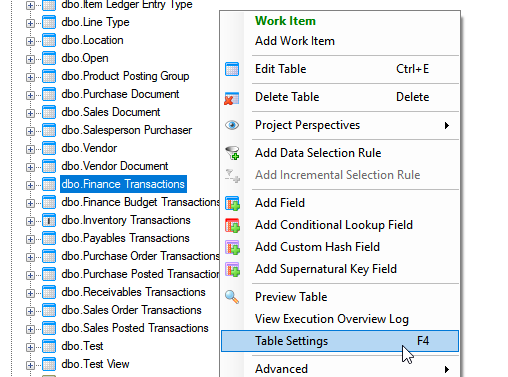
Task: Click the Add Field icon
Action: 233,203
